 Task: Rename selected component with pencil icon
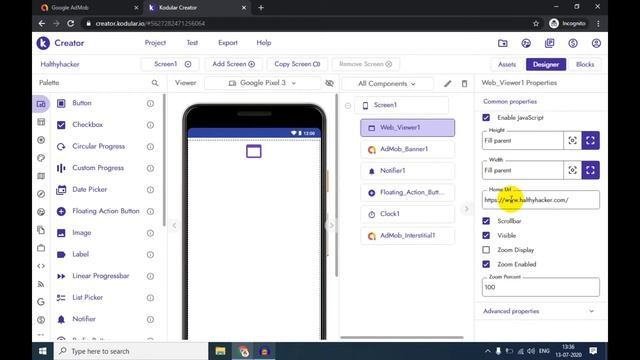click(448, 84)
